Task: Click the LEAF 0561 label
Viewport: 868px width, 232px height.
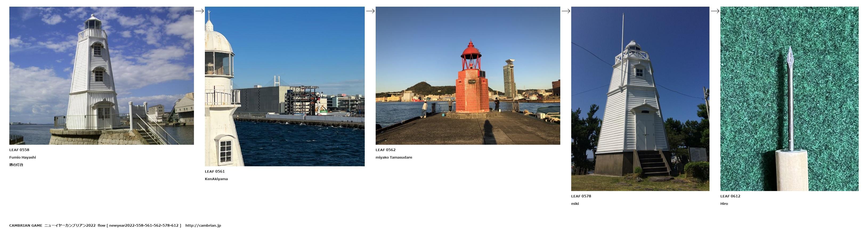Action: pyautogui.click(x=215, y=171)
